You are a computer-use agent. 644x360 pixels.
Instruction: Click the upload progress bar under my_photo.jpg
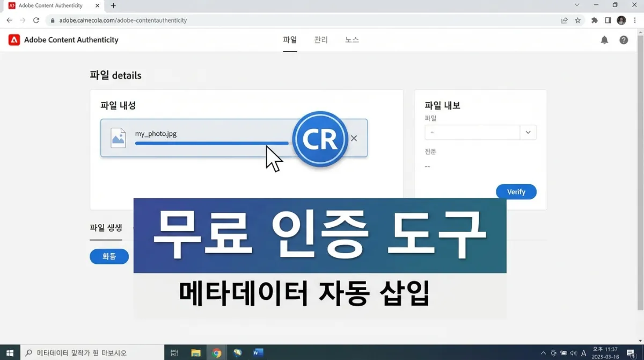[x=211, y=143]
